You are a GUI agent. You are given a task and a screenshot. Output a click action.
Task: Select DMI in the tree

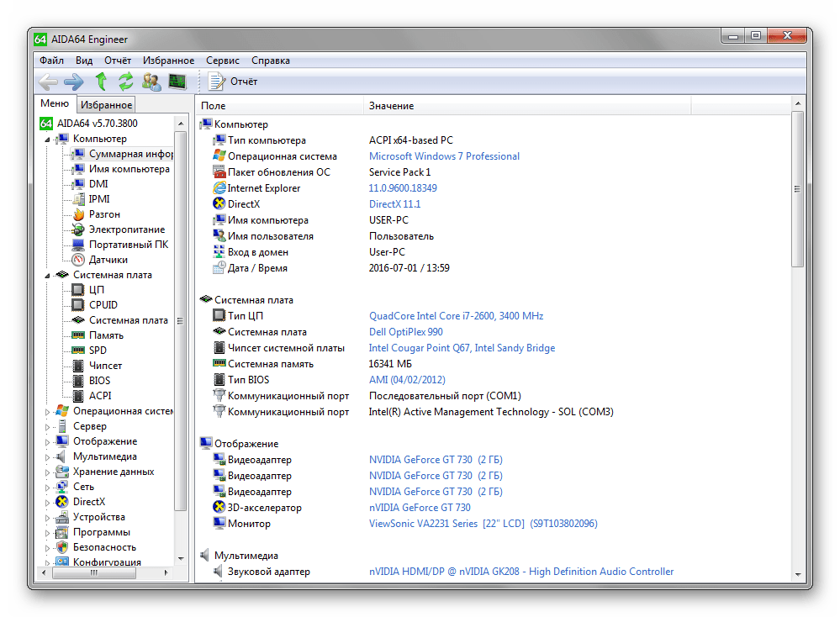pyautogui.click(x=98, y=184)
